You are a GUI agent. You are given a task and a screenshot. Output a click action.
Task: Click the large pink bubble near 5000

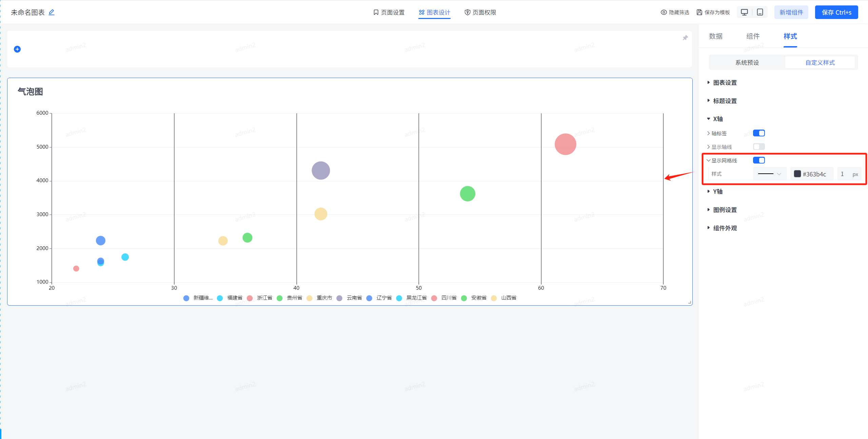566,144
